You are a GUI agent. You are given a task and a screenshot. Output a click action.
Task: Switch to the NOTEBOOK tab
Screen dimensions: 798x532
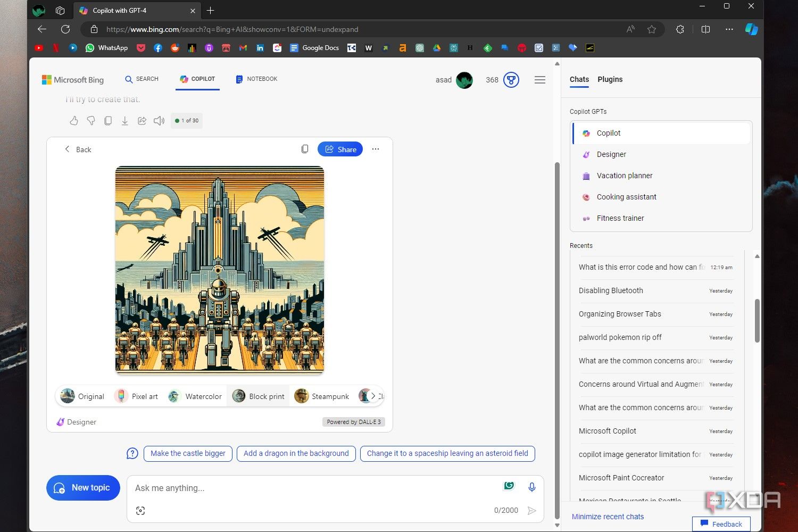click(256, 79)
